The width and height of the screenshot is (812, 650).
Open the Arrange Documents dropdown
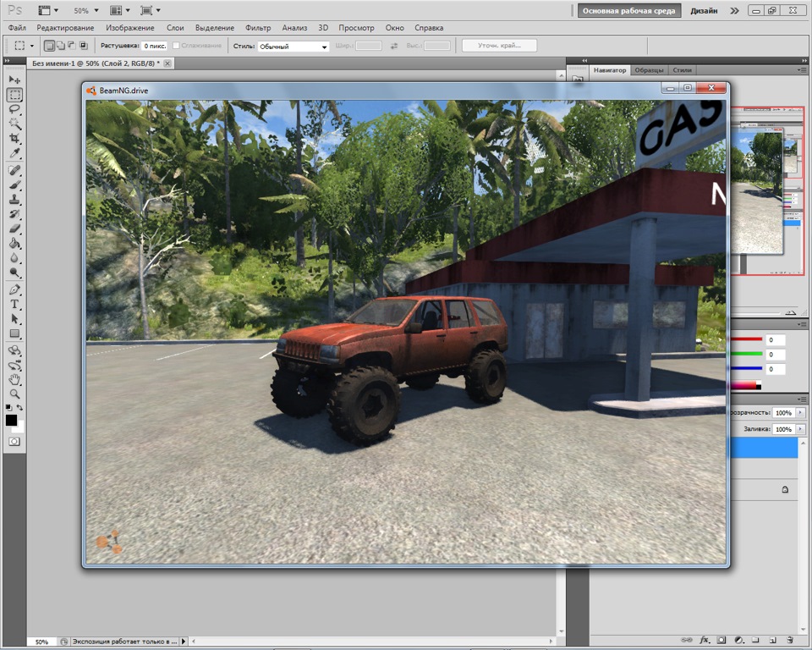click(x=120, y=10)
